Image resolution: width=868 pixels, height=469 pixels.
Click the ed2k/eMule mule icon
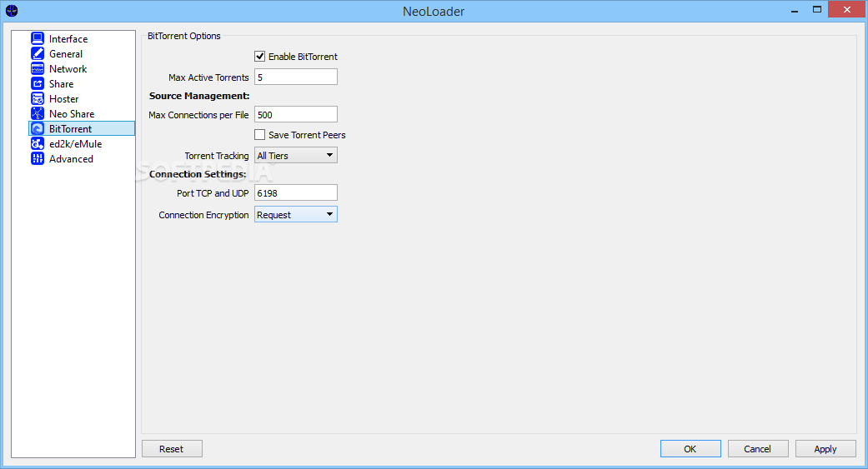click(37, 143)
